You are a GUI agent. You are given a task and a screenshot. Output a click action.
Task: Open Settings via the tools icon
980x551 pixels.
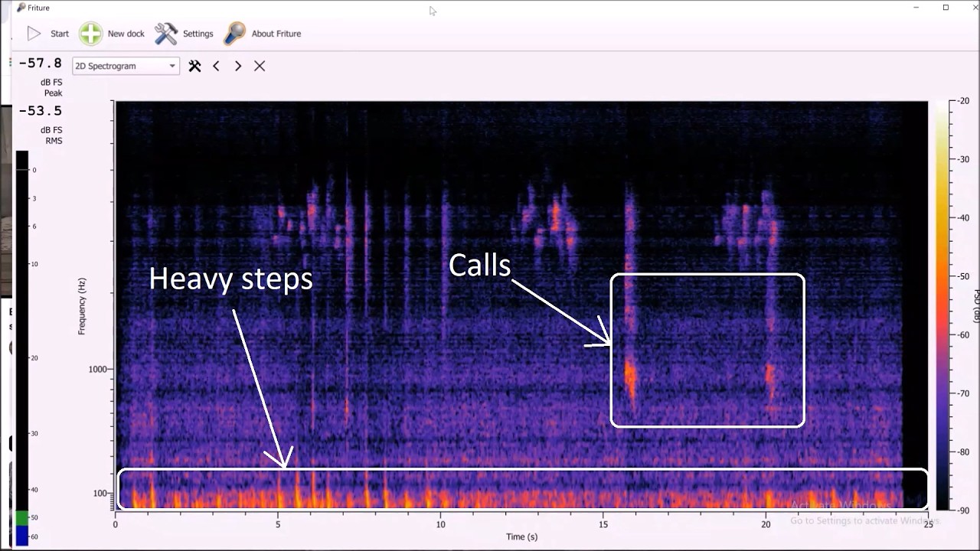(x=166, y=34)
